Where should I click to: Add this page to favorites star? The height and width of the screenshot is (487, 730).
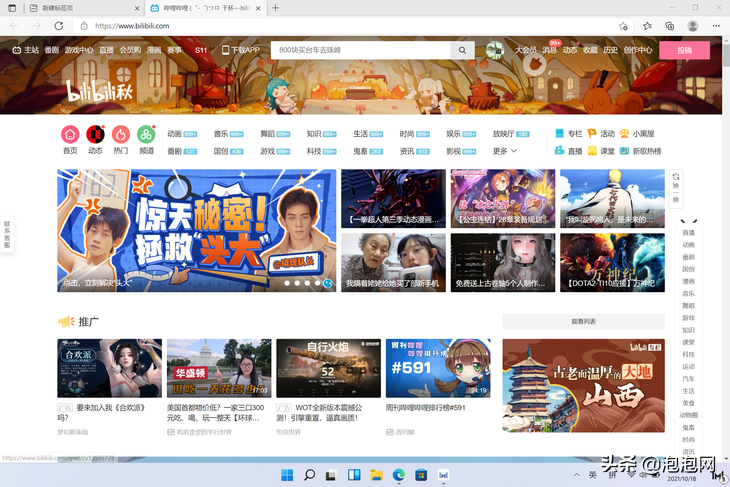(623, 26)
